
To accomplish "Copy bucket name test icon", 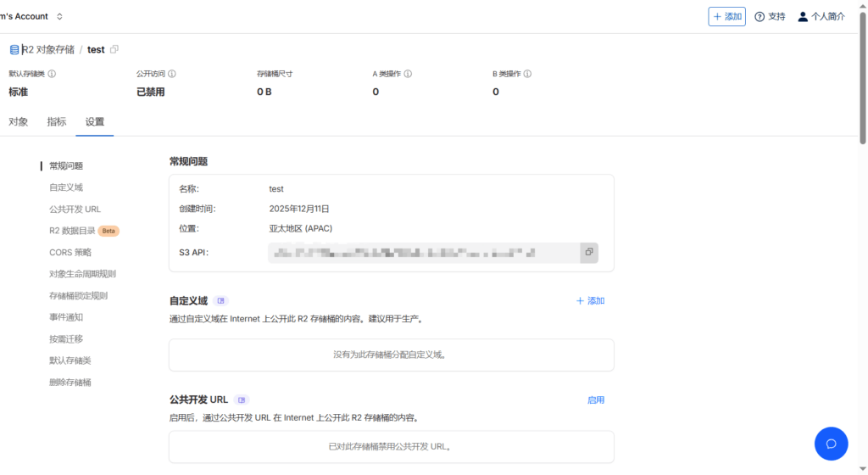I will coord(114,49).
